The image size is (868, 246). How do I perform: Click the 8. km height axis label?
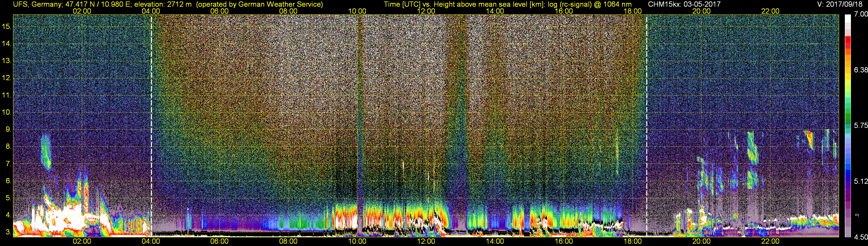point(8,147)
